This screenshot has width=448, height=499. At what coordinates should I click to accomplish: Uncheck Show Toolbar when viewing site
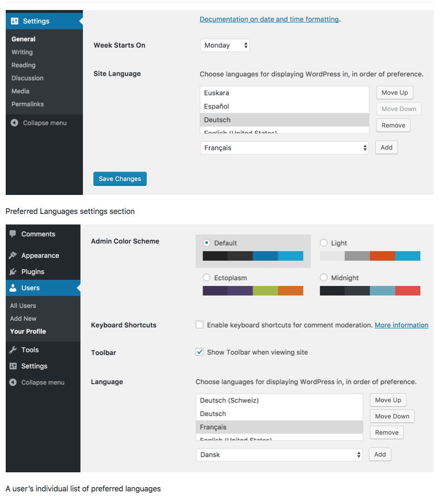click(x=200, y=352)
